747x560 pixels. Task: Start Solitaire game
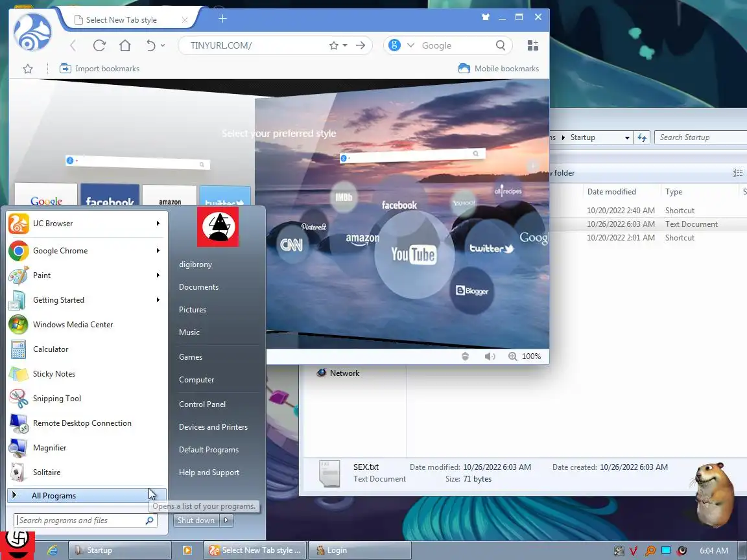[87, 472]
